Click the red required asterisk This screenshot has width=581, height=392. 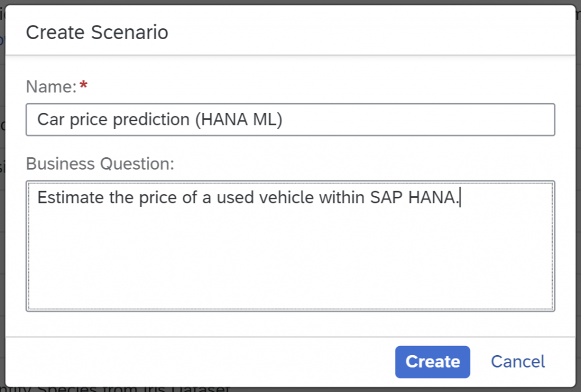click(84, 85)
